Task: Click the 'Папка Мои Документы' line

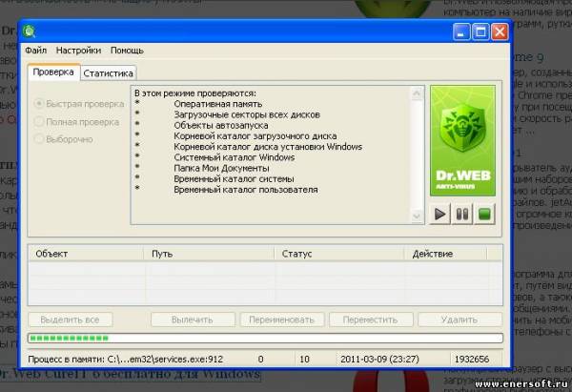Action: (221, 168)
